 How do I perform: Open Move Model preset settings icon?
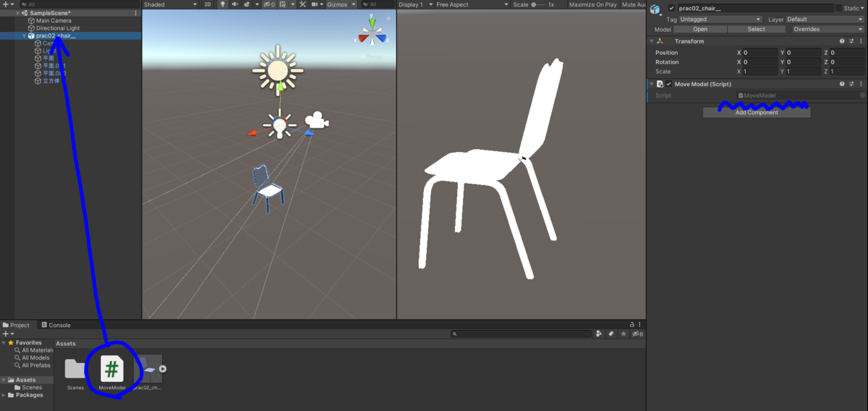[x=851, y=84]
